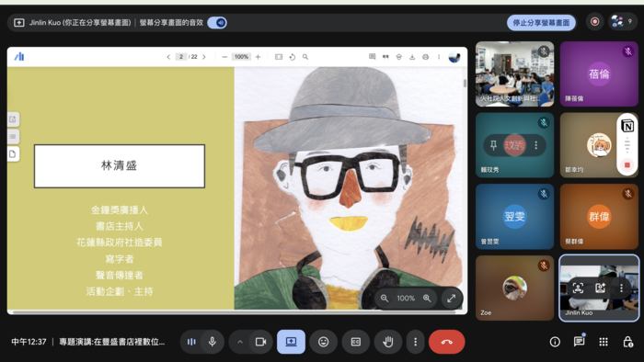This screenshot has width=644, height=362.
Task: Select the 曾翌雯 participant tile
Action: click(514, 217)
